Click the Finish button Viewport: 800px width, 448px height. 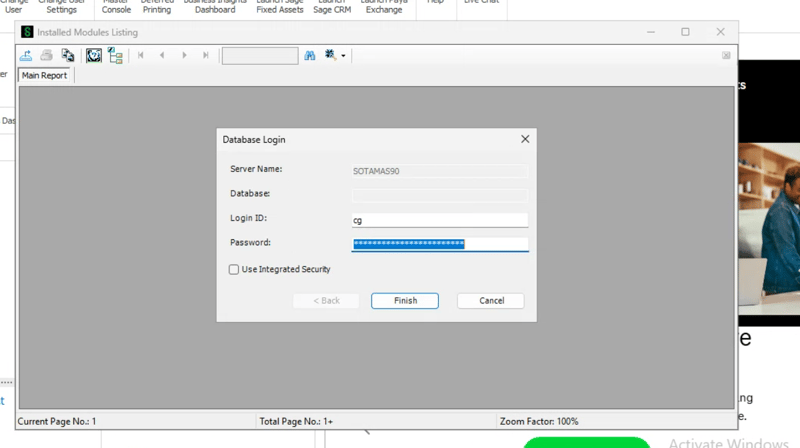(405, 300)
